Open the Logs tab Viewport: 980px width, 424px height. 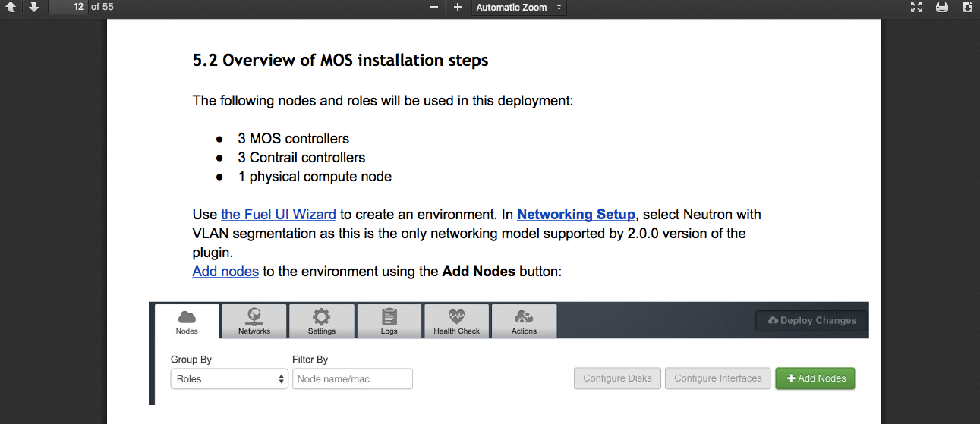389,321
